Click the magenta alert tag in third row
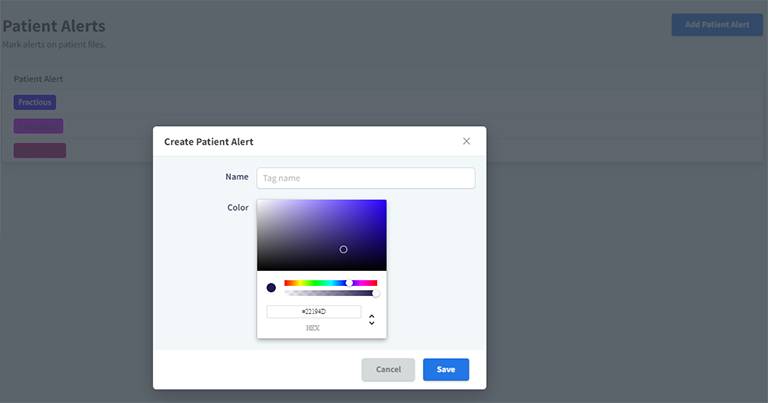This screenshot has height=403, width=768. (40, 150)
